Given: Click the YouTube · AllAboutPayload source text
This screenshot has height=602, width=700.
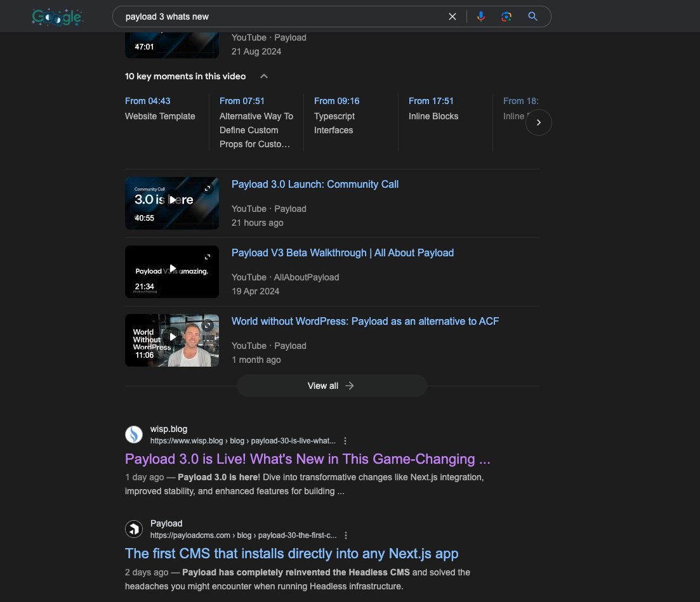Looking at the screenshot, I should 285,277.
